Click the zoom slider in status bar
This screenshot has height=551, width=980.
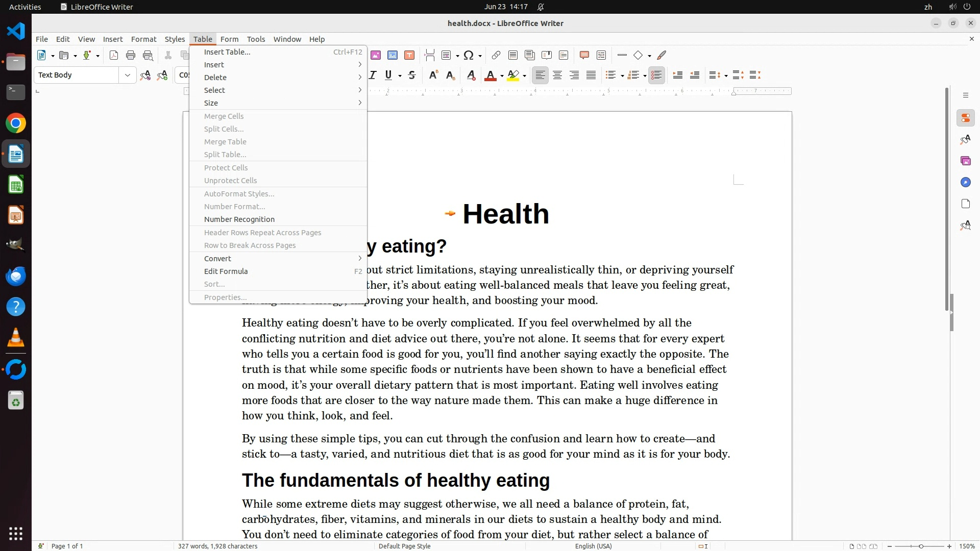click(921, 546)
